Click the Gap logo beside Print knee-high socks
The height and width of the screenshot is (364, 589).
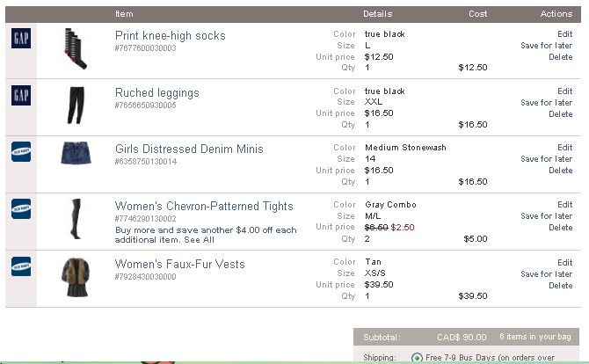pyautogui.click(x=20, y=39)
